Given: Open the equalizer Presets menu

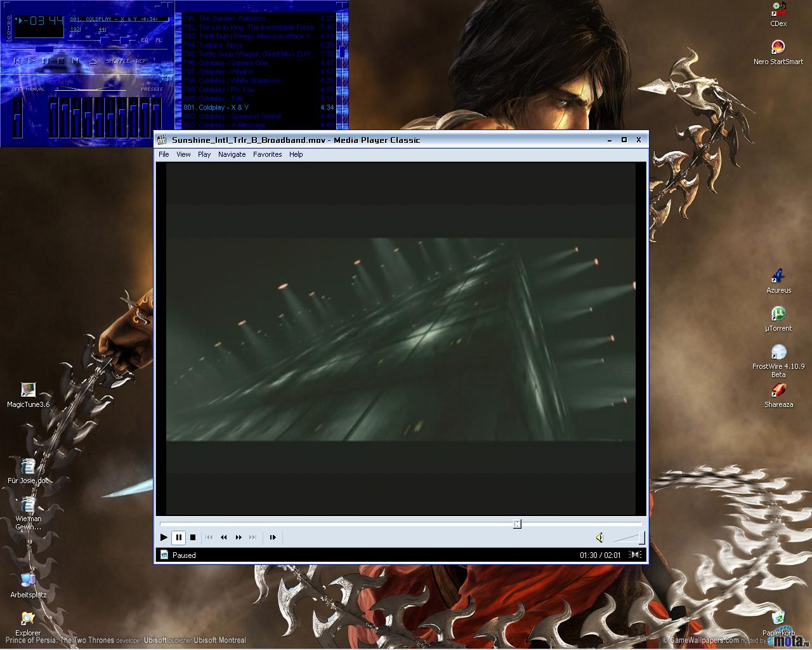Looking at the screenshot, I should pyautogui.click(x=152, y=90).
